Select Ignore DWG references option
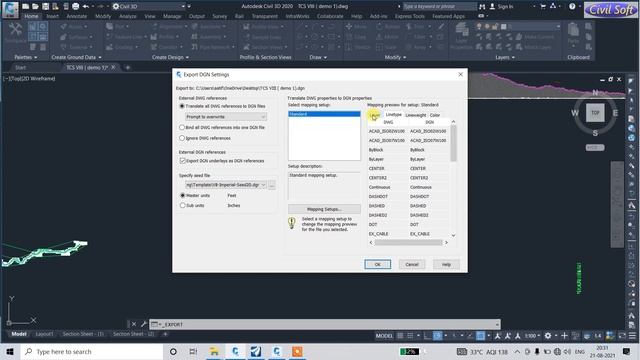This screenshot has height=360, width=640. tap(182, 138)
